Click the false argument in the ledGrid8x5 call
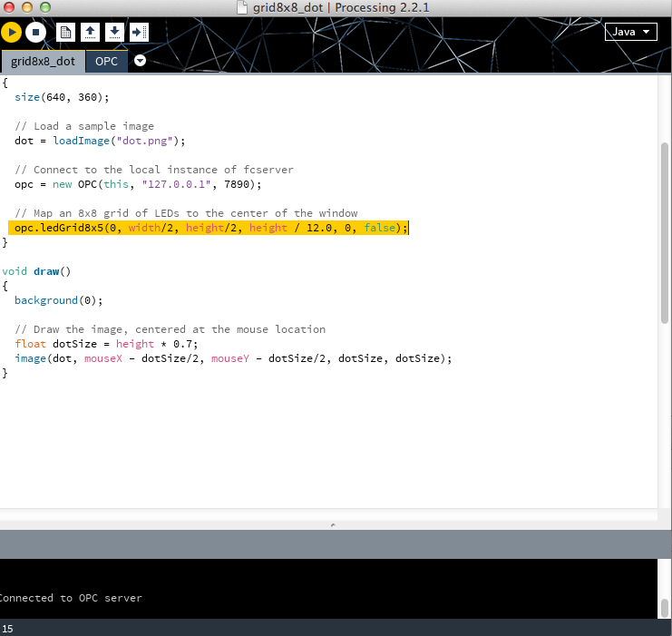The image size is (672, 636). tap(380, 228)
